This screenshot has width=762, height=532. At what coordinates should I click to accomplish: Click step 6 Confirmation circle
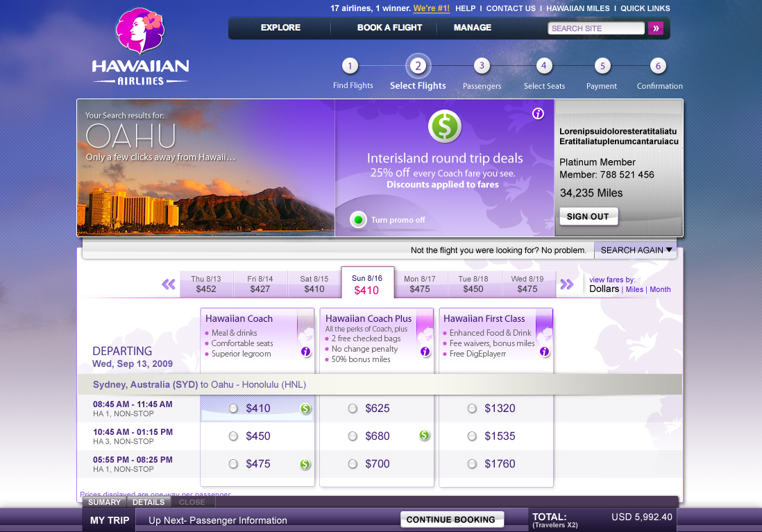(658, 66)
